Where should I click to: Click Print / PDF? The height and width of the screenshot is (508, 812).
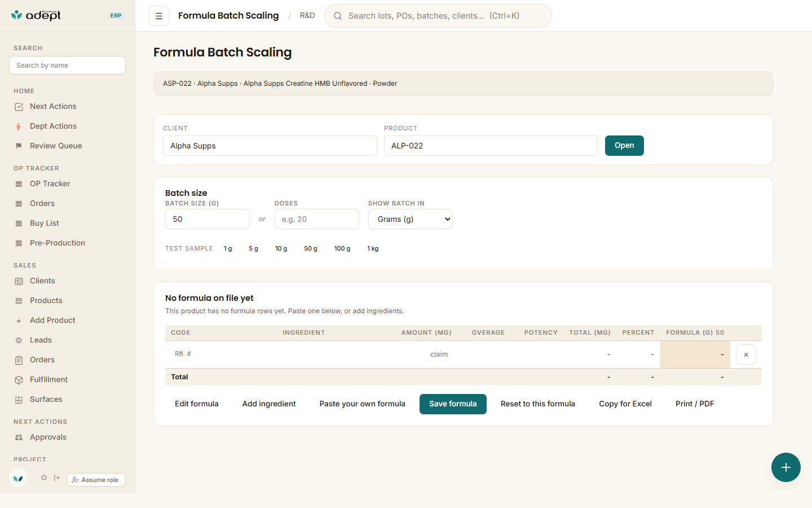click(x=695, y=404)
